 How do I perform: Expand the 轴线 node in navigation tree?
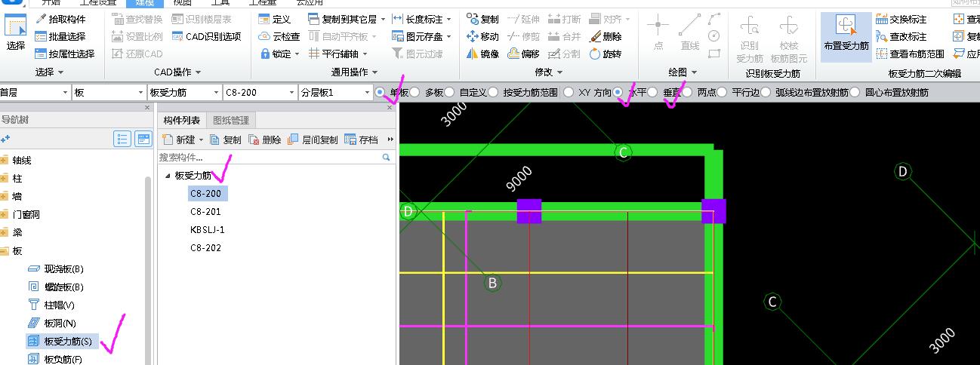(x=4, y=160)
